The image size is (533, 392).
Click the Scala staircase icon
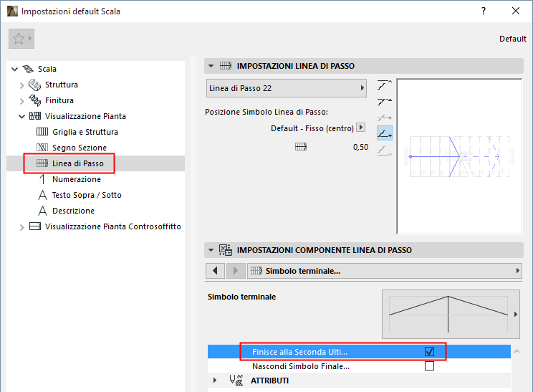click(x=28, y=69)
